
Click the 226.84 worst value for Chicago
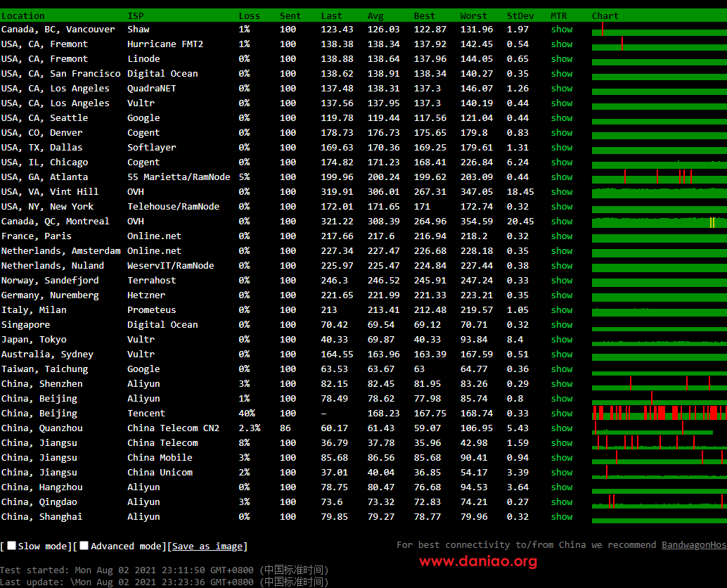pos(477,162)
